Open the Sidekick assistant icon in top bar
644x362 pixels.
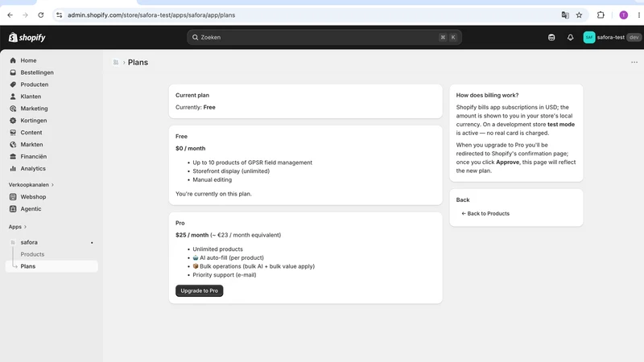[551, 37]
